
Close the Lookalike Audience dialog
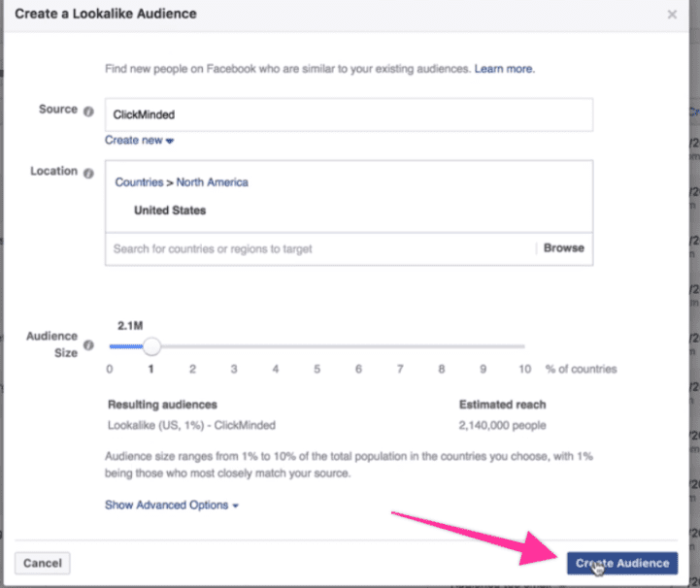672,15
